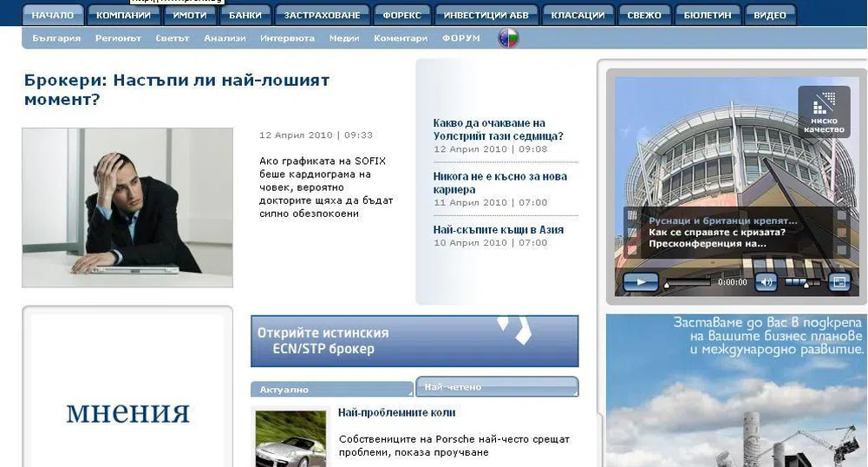Viewport: 868px width, 467px height.
Task: Click date '10 Април 2010 | 07:00'
Action: [x=491, y=243]
